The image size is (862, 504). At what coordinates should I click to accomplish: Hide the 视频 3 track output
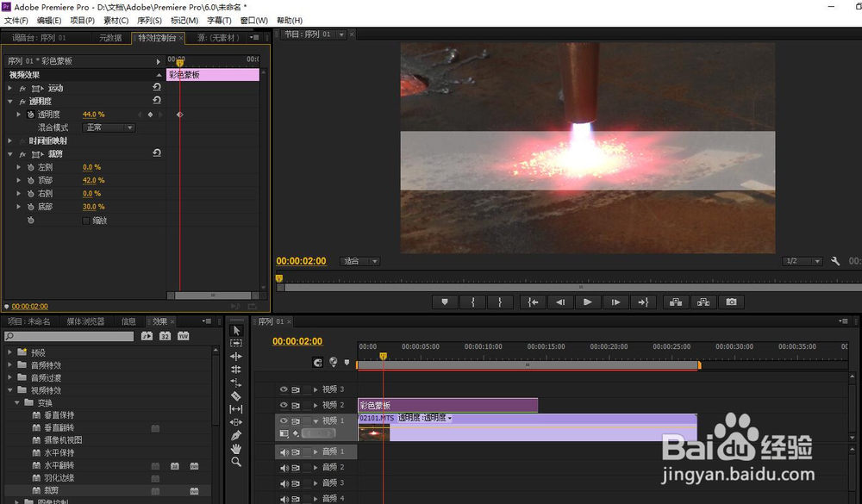284,389
